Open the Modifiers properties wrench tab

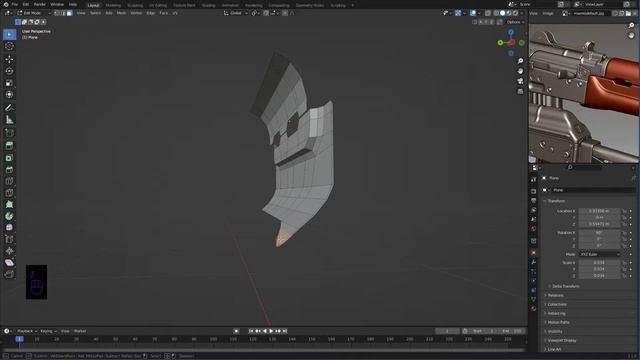tap(533, 262)
